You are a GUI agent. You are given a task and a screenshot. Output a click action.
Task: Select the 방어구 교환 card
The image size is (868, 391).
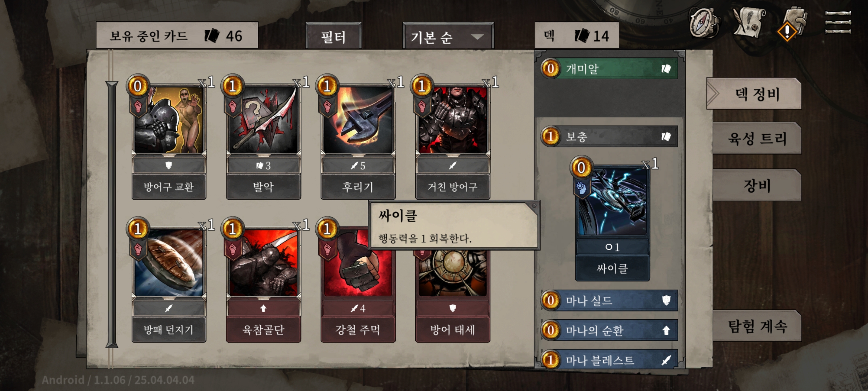tap(169, 138)
